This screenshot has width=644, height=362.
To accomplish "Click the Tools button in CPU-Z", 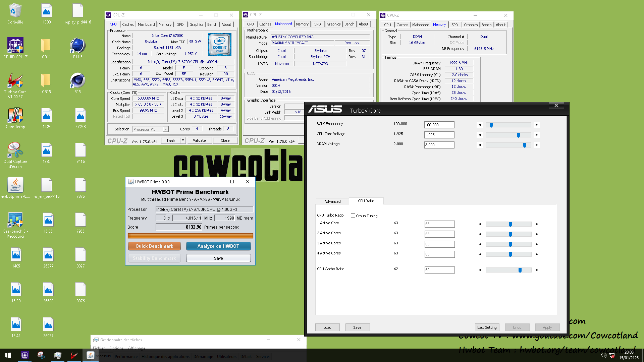I will pyautogui.click(x=171, y=140).
